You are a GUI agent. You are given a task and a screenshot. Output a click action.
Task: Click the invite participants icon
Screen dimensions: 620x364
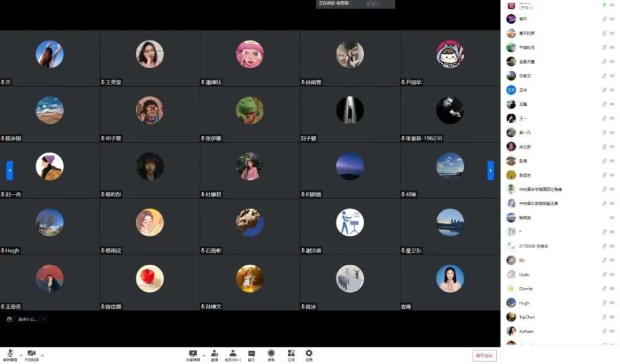click(214, 353)
